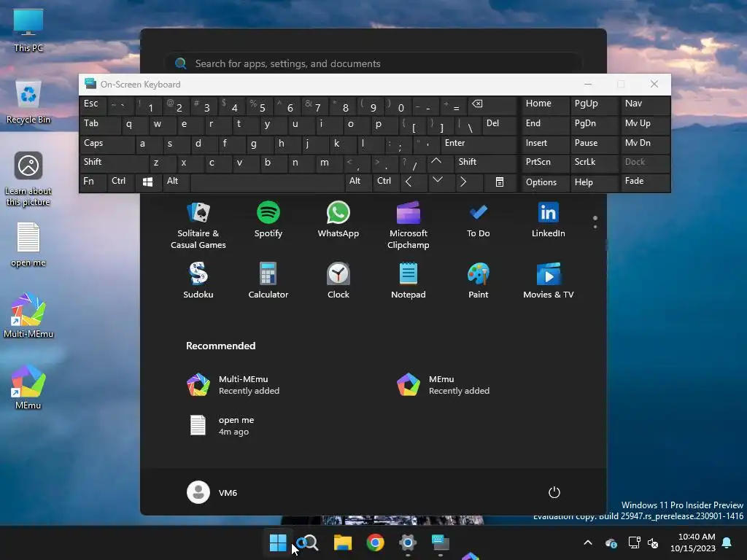
Task: Select 'Learn about this picture' desktop icon
Action: pyautogui.click(x=28, y=179)
